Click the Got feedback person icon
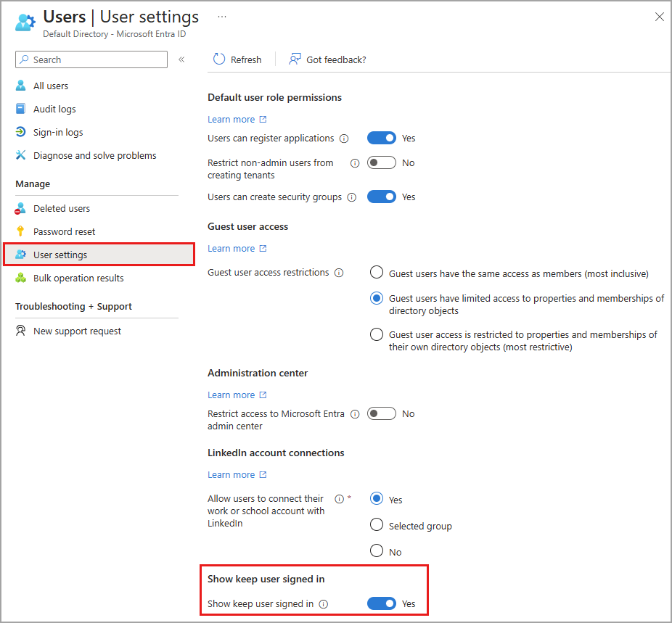The width and height of the screenshot is (672, 623). coord(295,59)
